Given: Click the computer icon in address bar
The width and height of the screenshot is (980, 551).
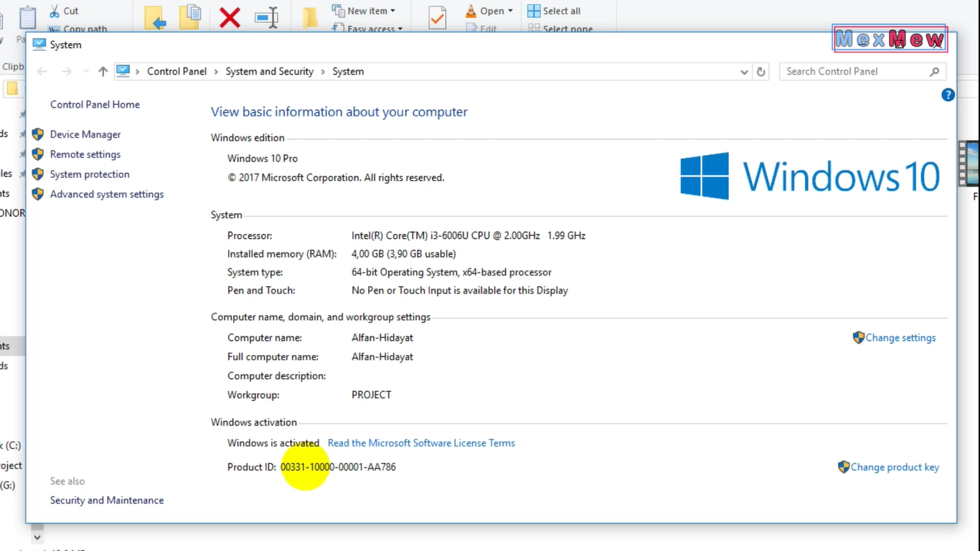Looking at the screenshot, I should pos(123,71).
